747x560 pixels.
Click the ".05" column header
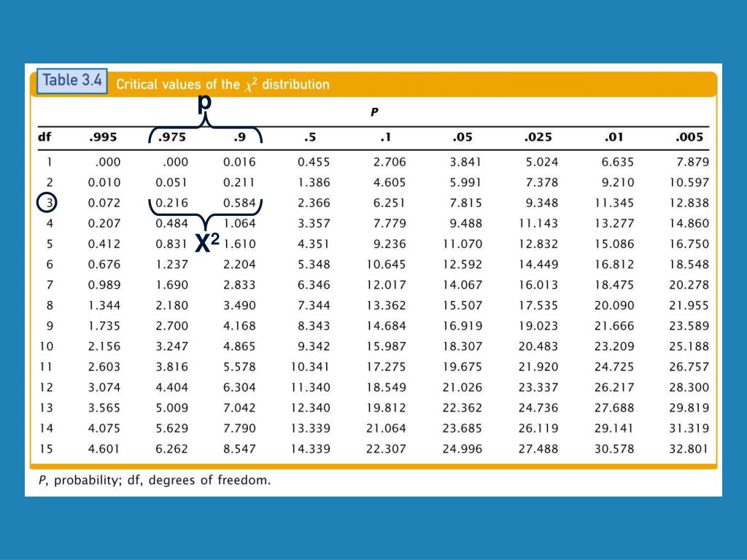coord(462,138)
